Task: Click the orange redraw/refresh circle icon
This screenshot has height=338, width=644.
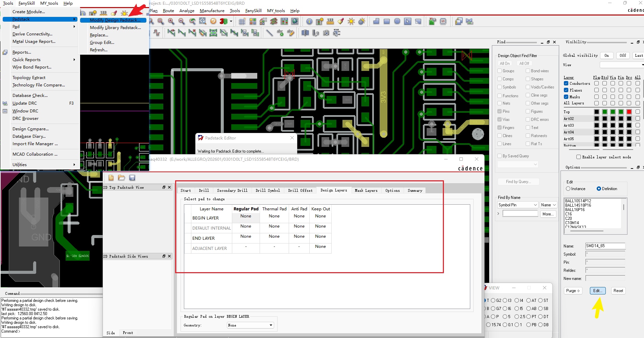Action: click(x=213, y=21)
